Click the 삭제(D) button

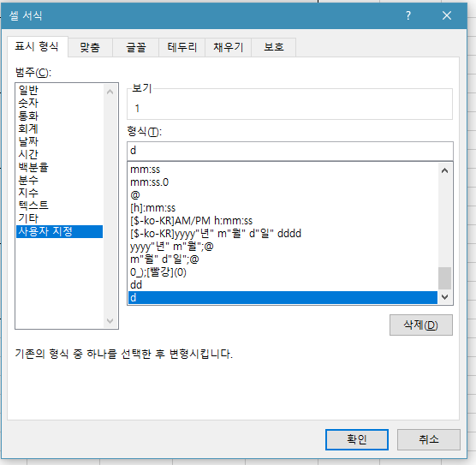pyautogui.click(x=421, y=325)
